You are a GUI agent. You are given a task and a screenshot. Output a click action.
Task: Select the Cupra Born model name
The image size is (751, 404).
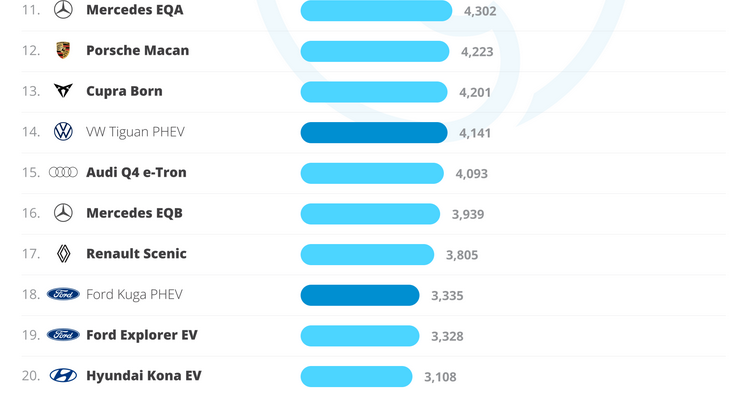tap(124, 91)
